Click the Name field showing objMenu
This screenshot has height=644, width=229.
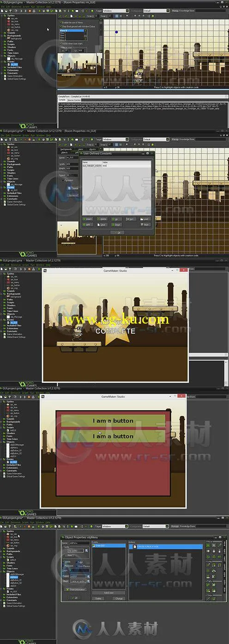coord(79,543)
